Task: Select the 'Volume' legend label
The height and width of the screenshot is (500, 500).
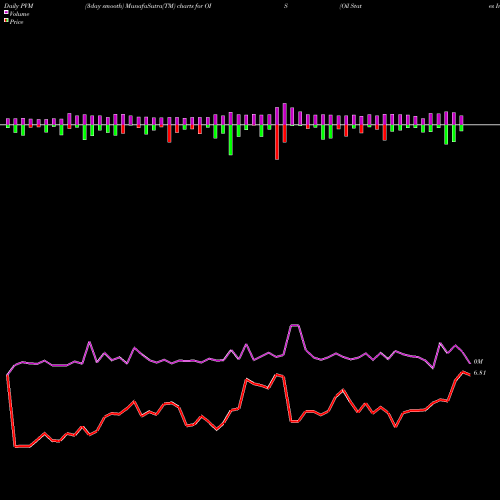Action: [x=19, y=14]
